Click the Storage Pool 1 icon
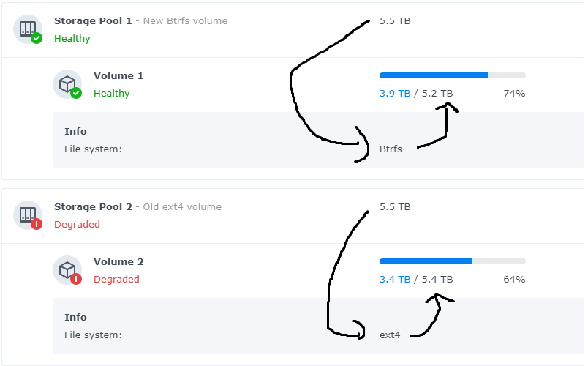This screenshot has height=366, width=588. tap(28, 29)
